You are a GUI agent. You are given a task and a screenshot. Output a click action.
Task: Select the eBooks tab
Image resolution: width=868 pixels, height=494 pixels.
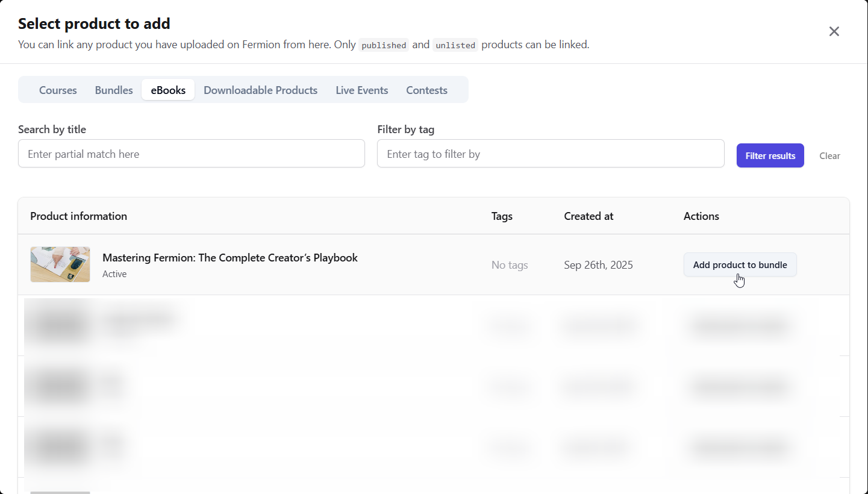[x=168, y=90]
